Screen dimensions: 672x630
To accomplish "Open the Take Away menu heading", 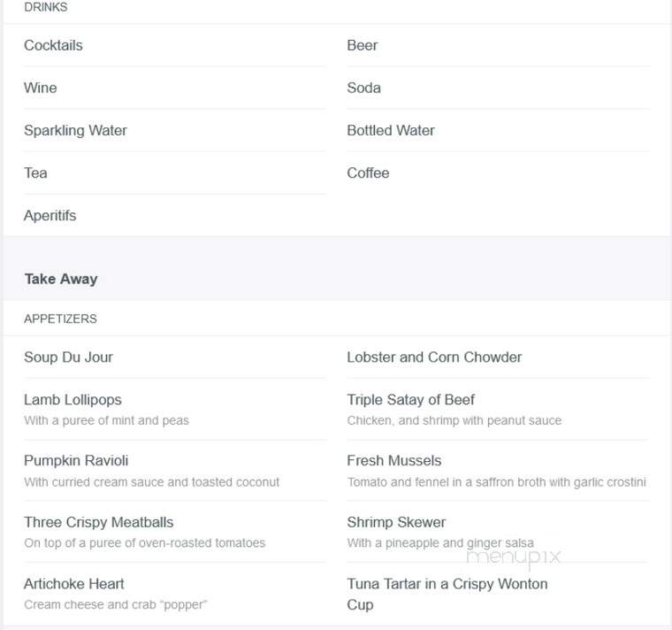I will click(61, 280).
